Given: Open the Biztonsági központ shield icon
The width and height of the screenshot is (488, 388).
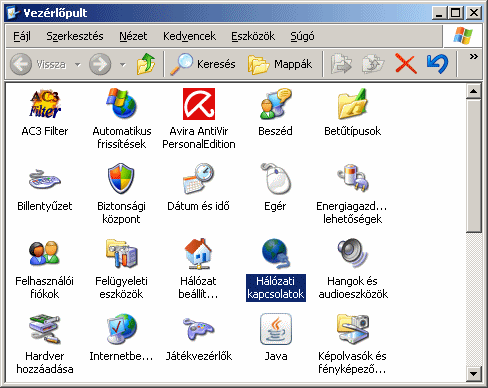Looking at the screenshot, I should point(121,179).
